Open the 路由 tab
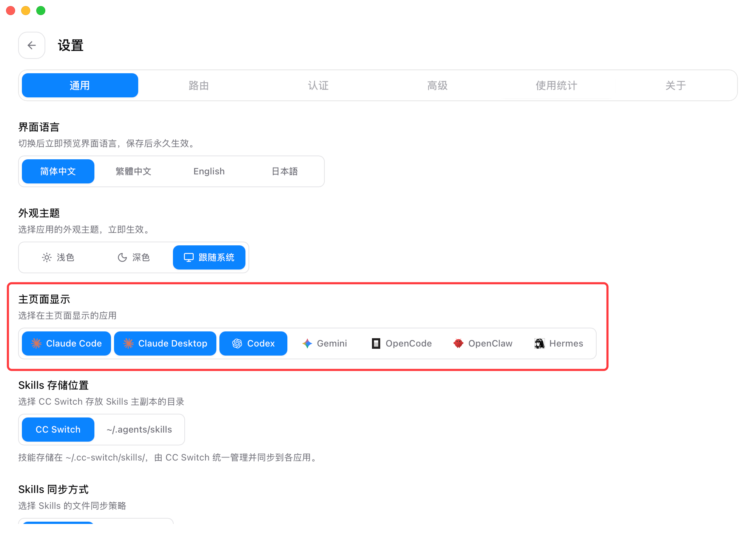The width and height of the screenshot is (756, 536). point(199,85)
